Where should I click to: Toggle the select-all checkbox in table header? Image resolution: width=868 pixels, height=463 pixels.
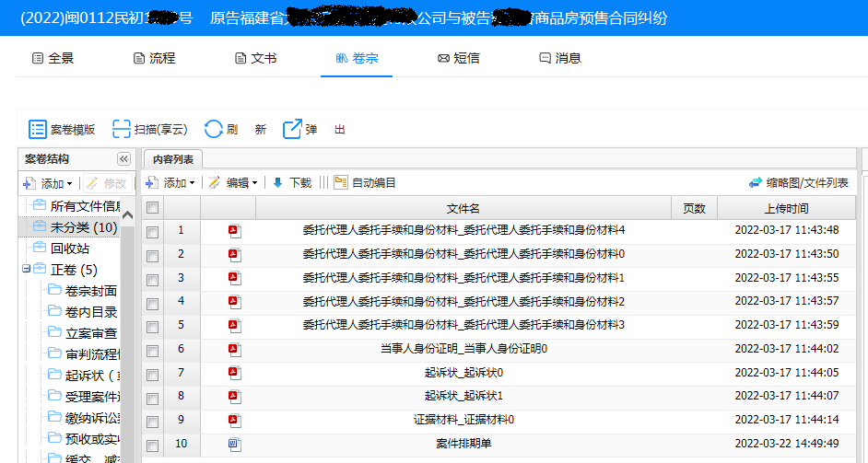(152, 209)
